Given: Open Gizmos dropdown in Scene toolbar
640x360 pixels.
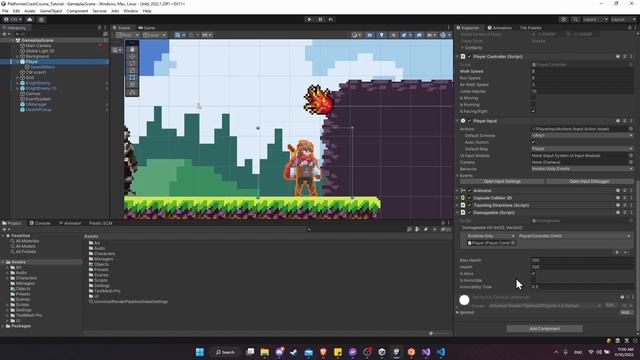Looking at the screenshot, I should [x=444, y=35].
